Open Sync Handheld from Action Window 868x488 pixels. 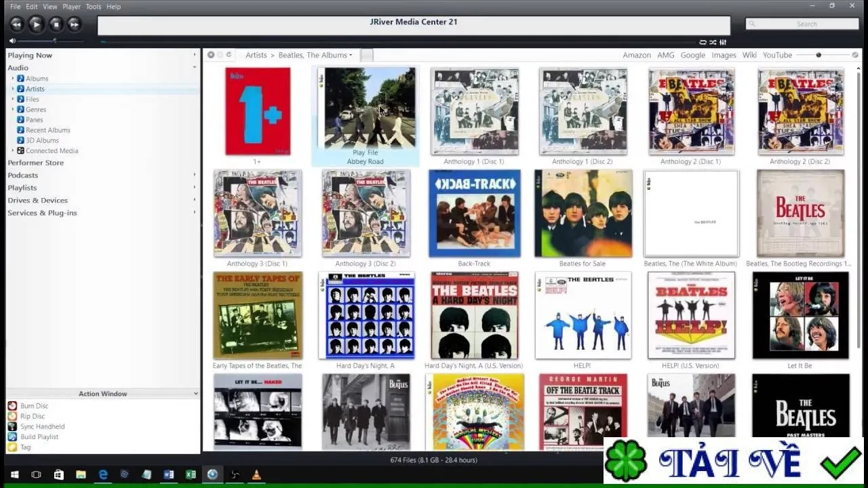(43, 426)
